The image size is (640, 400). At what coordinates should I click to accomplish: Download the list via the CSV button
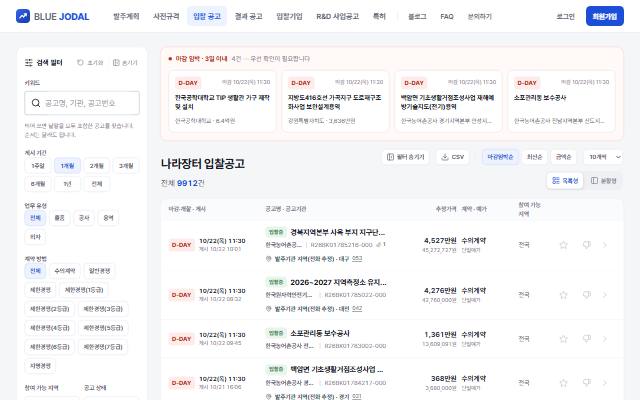coord(453,157)
